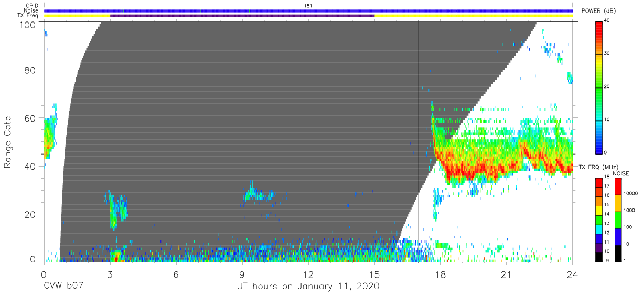644x297 pixels.
Task: Click the NOISE color scale
Action: pyautogui.click(x=617, y=219)
